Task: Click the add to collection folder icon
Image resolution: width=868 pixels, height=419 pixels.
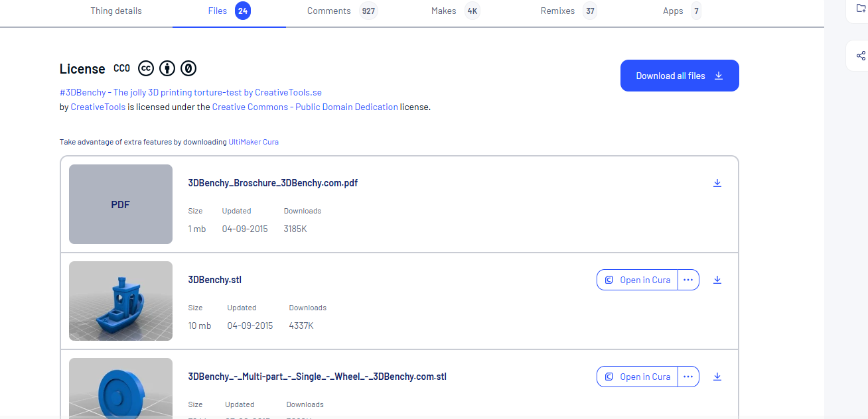Action: (x=861, y=8)
